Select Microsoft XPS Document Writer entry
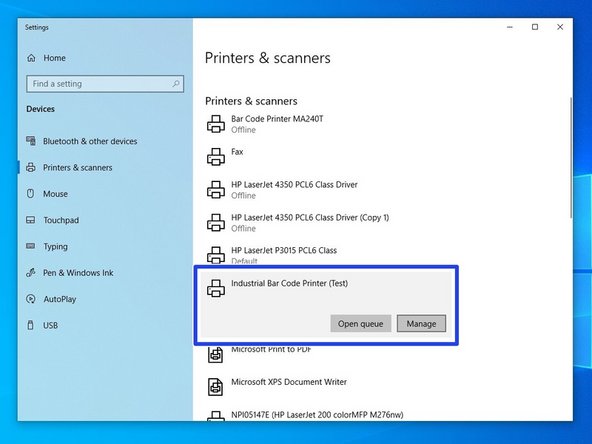 [x=289, y=382]
